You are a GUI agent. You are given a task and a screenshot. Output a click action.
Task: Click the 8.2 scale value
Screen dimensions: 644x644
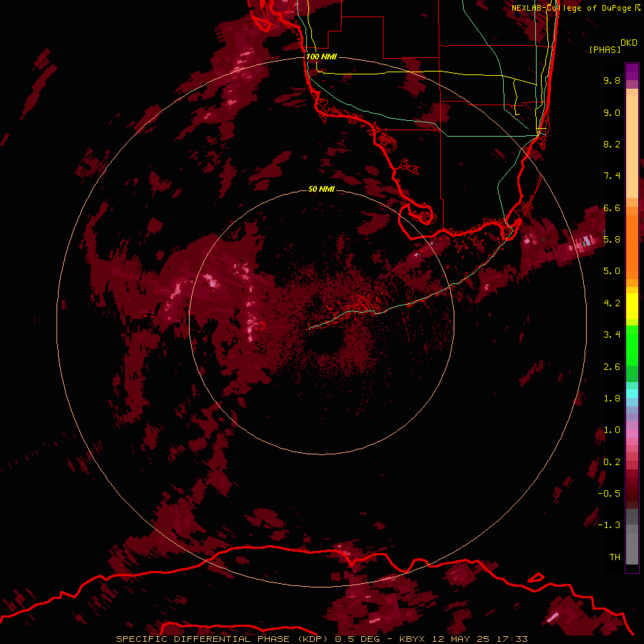pos(612,144)
